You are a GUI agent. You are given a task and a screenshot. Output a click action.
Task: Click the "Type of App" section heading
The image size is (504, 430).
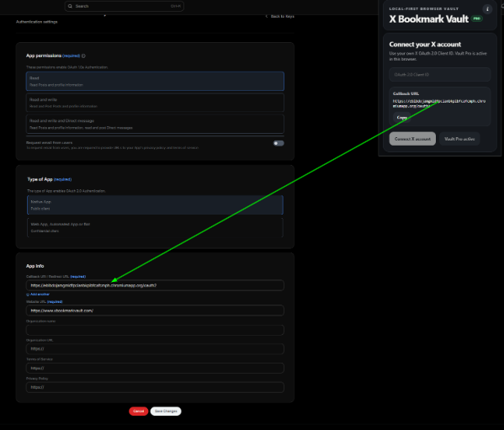(x=40, y=179)
